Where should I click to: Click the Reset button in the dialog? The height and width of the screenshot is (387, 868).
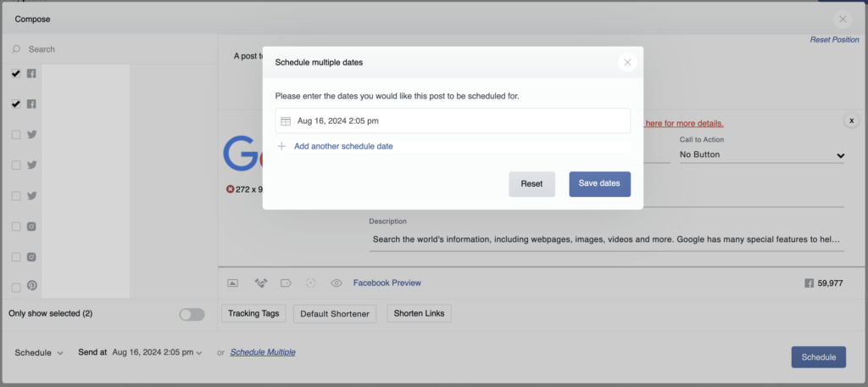pyautogui.click(x=531, y=184)
